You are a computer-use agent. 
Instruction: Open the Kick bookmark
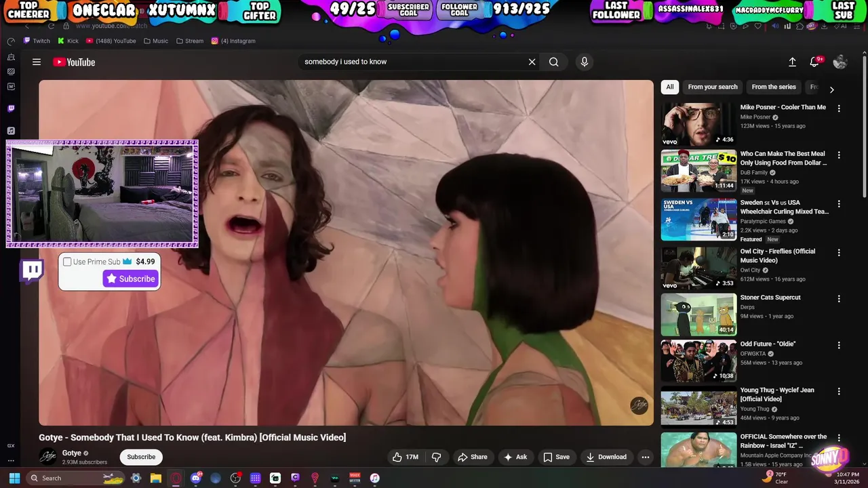click(x=68, y=41)
